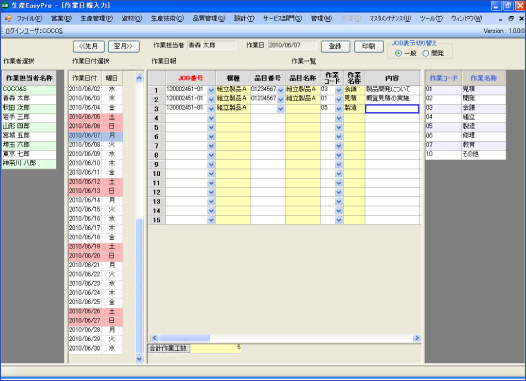The image size is (526, 381).
Task: Select date 2010/06/30 in date list
Action: [95, 348]
